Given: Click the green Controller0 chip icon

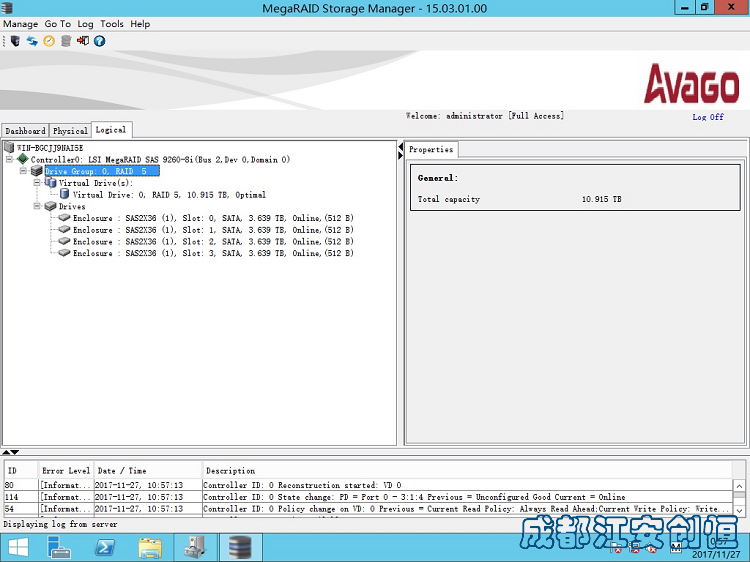Looking at the screenshot, I should pyautogui.click(x=22, y=159).
